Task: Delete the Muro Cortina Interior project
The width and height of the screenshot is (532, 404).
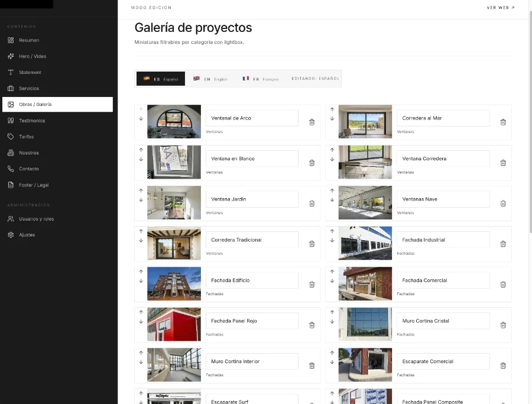Action: (x=312, y=366)
